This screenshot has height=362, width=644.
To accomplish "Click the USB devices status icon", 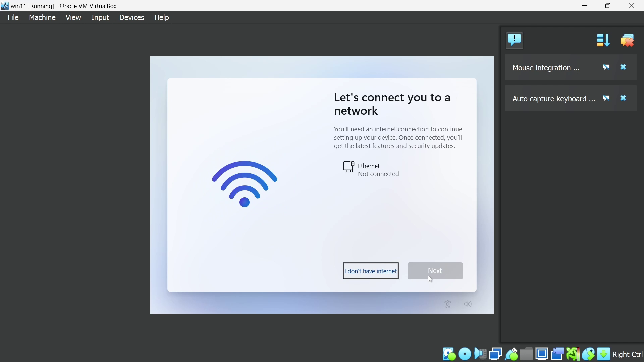I will [x=512, y=354].
